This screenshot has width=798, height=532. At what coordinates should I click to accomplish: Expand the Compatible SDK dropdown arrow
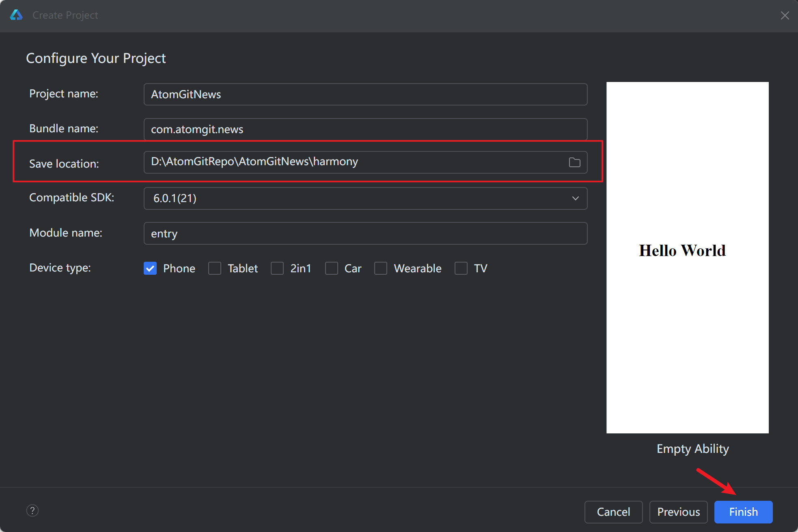tap(575, 198)
